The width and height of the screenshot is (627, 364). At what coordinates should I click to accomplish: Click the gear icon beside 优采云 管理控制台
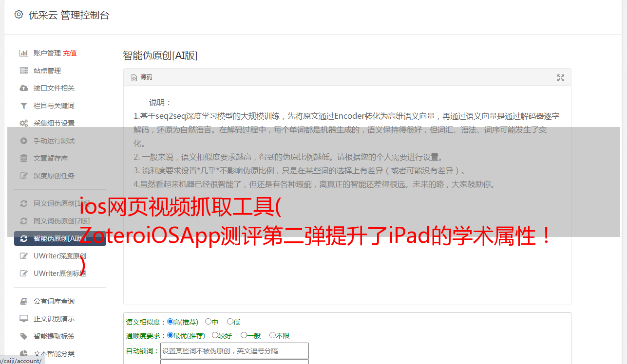coord(19,15)
